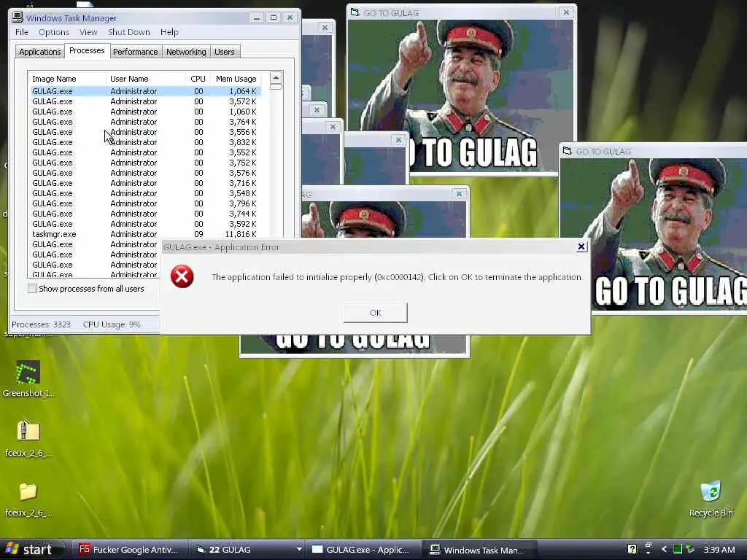Open Windows Task Man... taskbar button
The height and width of the screenshot is (560, 747).
[479, 550]
